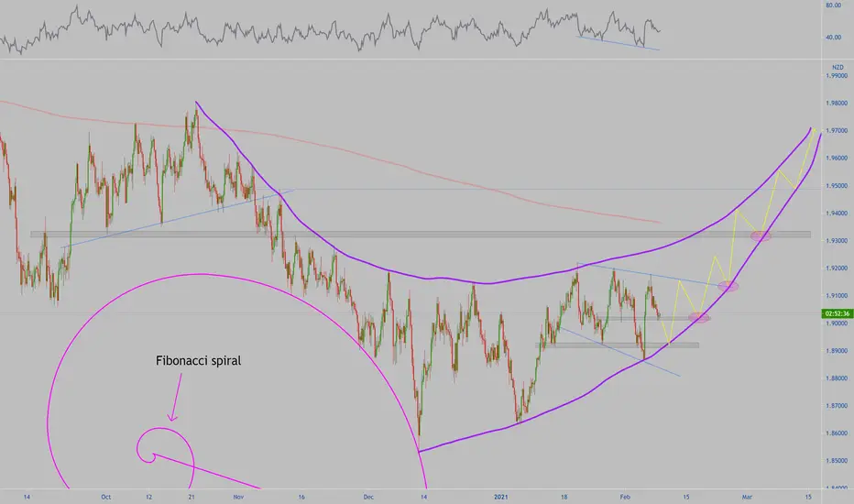Select the 21 date label on time axis

click(x=192, y=497)
